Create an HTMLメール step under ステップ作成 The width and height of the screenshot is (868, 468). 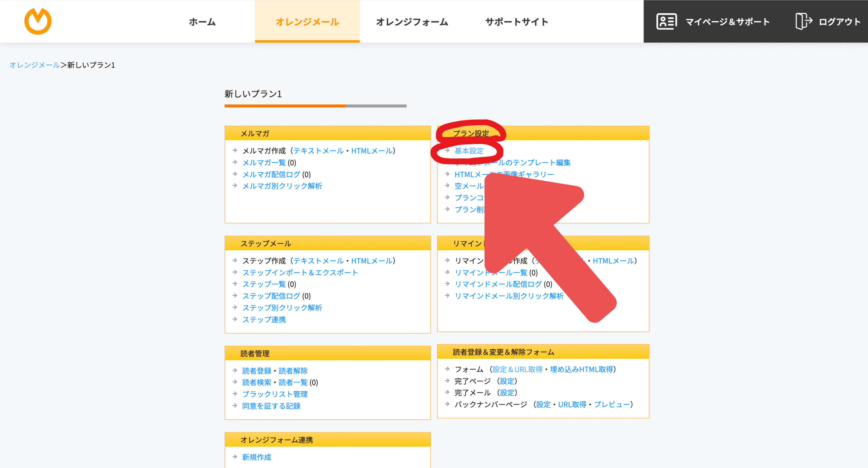click(372, 261)
